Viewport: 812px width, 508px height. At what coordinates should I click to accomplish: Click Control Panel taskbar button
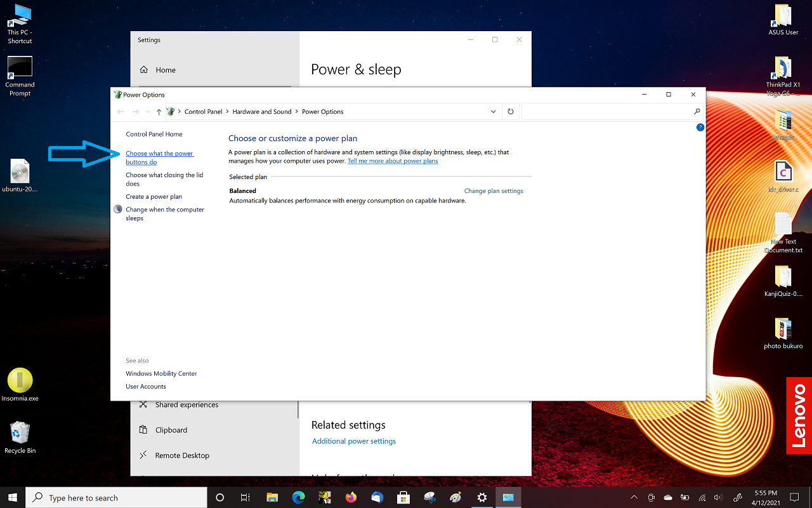point(508,497)
